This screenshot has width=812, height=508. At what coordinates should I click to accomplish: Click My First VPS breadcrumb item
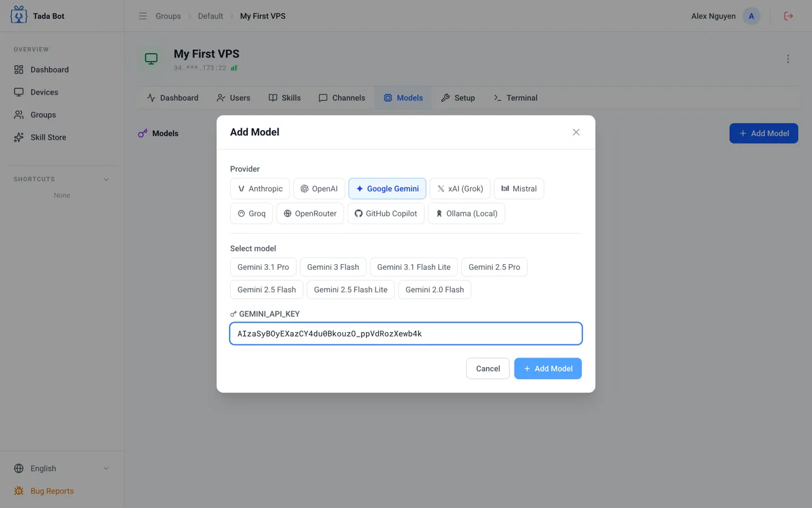(263, 16)
